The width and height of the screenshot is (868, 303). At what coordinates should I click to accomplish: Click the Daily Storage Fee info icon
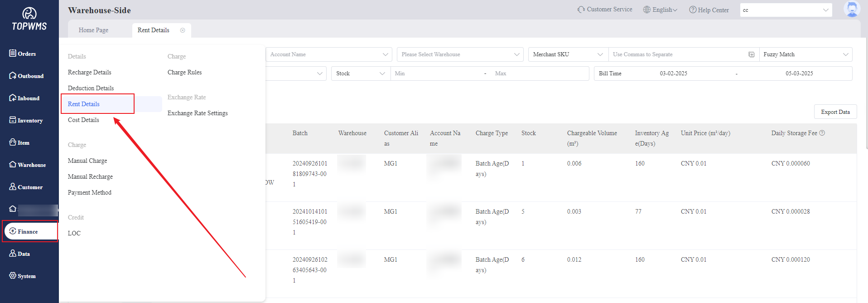822,133
